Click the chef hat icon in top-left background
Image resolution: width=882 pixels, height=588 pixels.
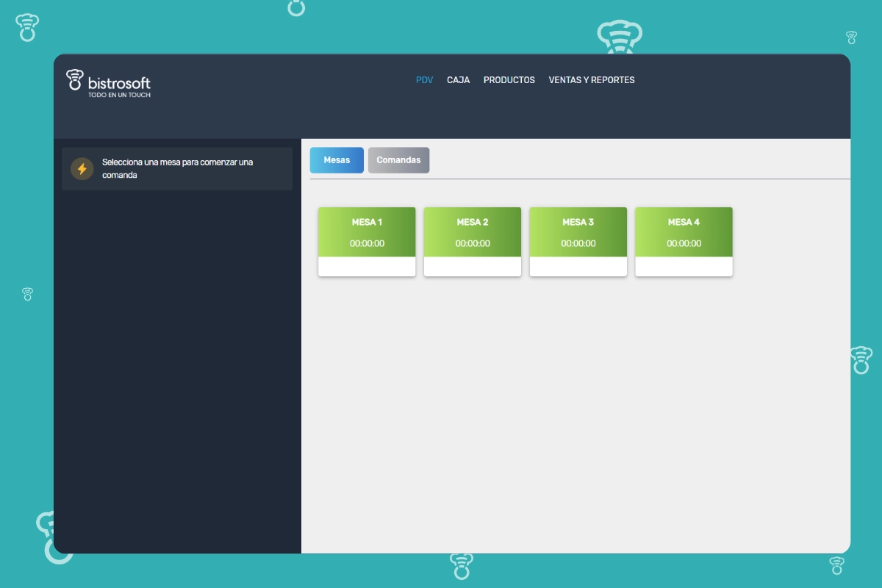coord(27,27)
